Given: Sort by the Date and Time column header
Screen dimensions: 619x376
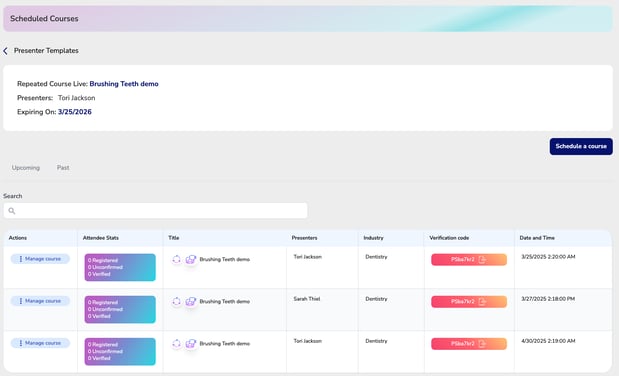Looking at the screenshot, I should coord(537,238).
